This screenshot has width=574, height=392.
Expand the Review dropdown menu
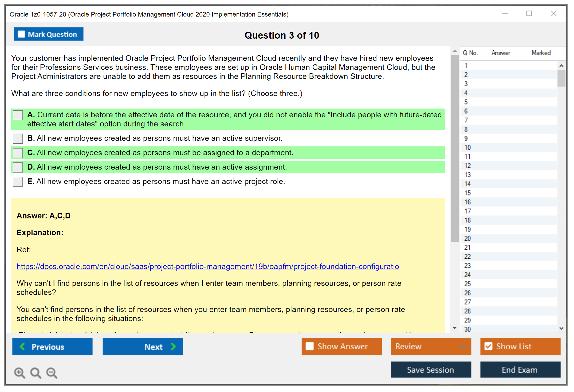[463, 346]
